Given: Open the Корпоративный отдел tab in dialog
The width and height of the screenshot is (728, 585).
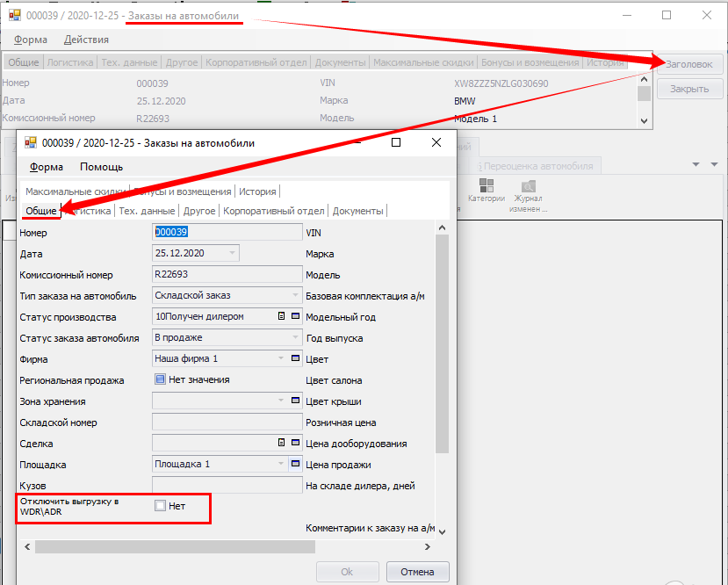Looking at the screenshot, I should (273, 211).
